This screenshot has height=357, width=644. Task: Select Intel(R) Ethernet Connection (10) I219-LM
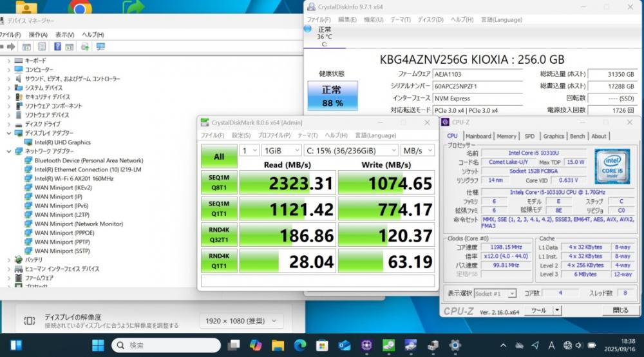tap(88, 169)
